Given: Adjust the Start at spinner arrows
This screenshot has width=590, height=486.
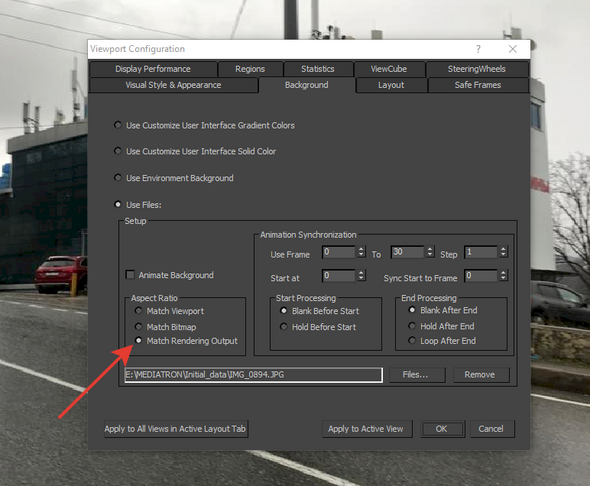Looking at the screenshot, I should 361,275.
